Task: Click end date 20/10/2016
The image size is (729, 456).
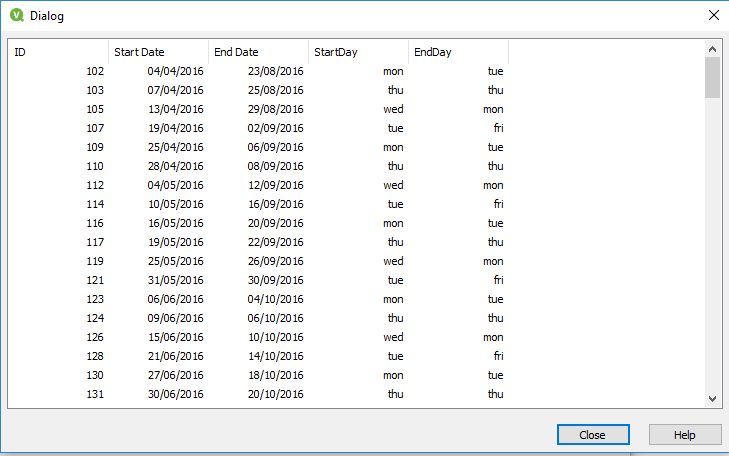Action: point(276,394)
